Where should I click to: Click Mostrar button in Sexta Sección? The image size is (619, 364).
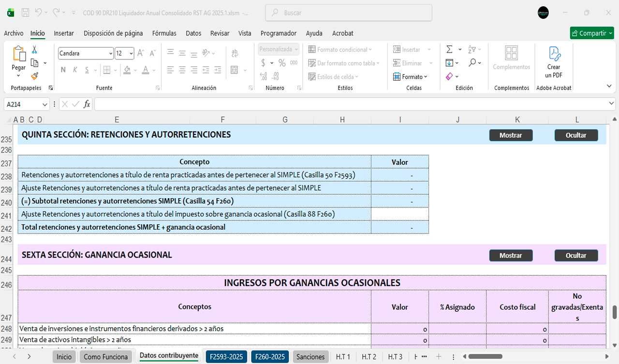click(511, 256)
